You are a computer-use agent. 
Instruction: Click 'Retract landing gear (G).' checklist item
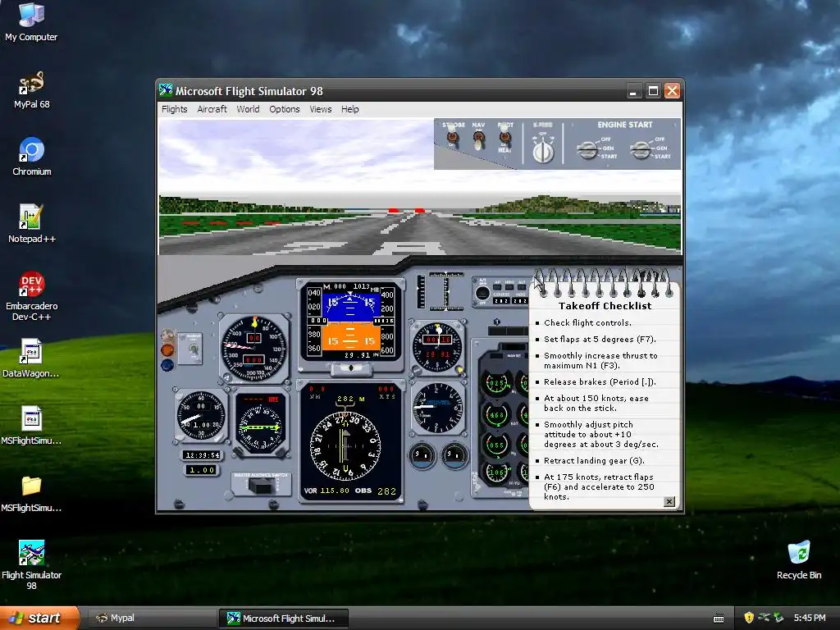coord(594,461)
